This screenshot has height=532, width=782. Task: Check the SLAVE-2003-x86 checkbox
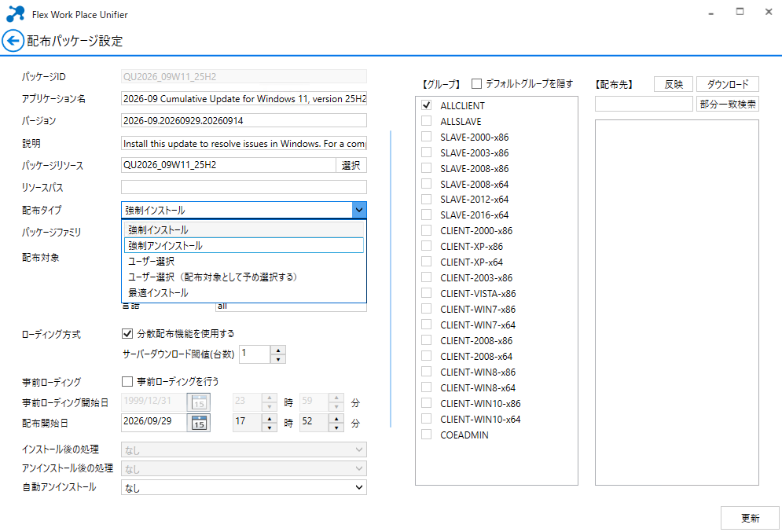pos(427,152)
